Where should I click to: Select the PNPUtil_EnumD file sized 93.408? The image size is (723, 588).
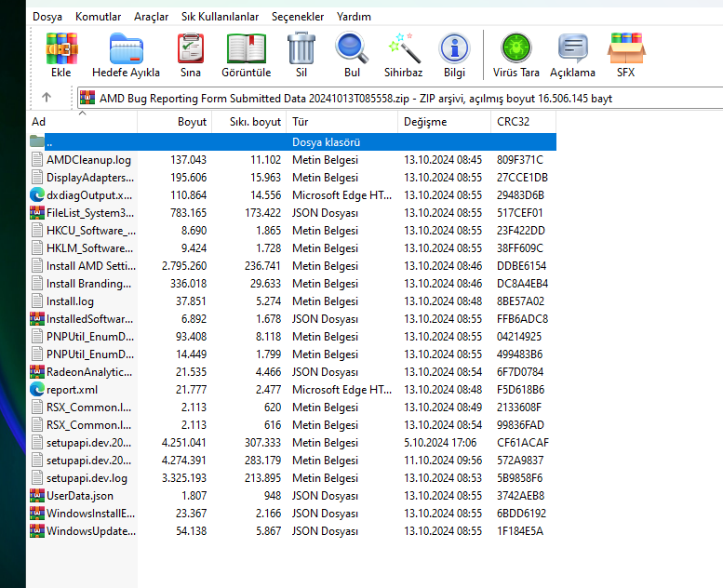coord(90,337)
